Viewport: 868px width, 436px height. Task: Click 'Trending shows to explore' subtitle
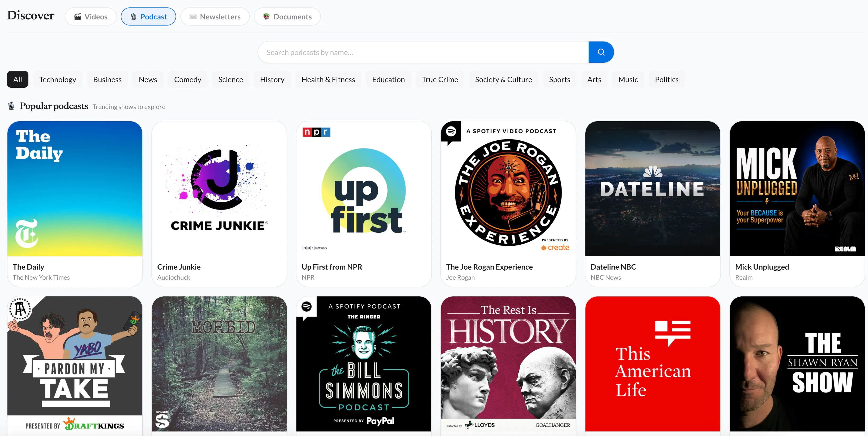[129, 107]
